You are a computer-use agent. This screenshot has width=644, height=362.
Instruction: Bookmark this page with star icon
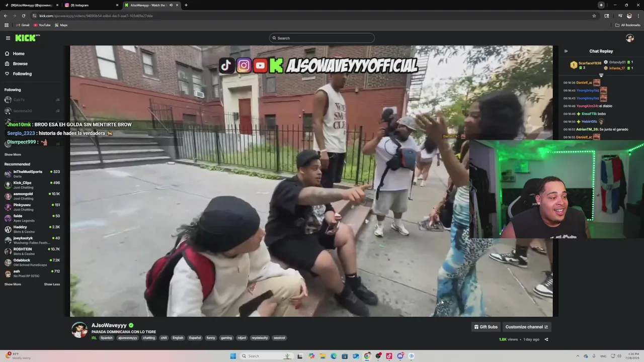tap(594, 16)
